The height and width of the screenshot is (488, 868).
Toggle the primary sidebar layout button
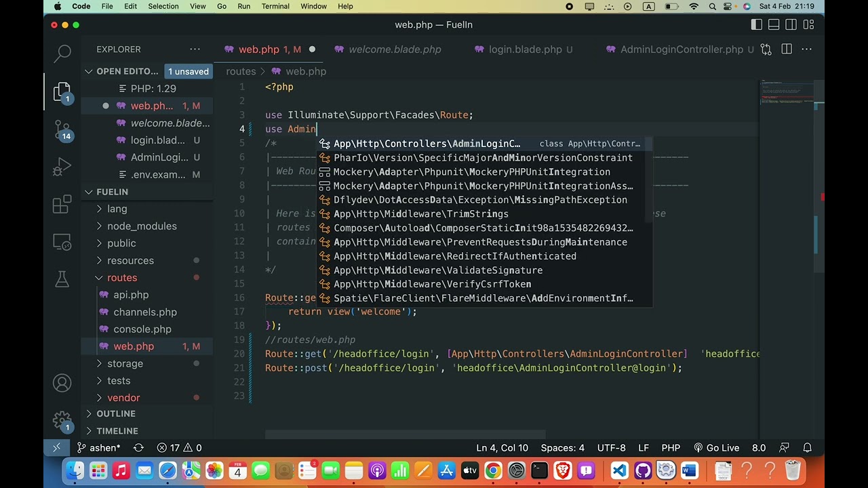757,25
